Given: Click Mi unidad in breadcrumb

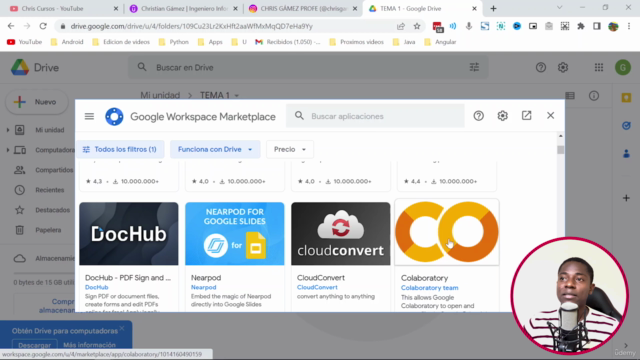Looking at the screenshot, I should [x=160, y=95].
